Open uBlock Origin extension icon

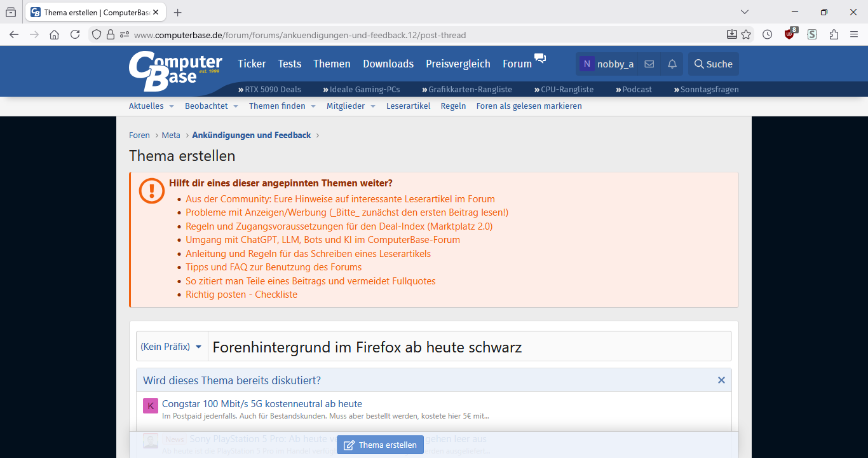click(790, 34)
